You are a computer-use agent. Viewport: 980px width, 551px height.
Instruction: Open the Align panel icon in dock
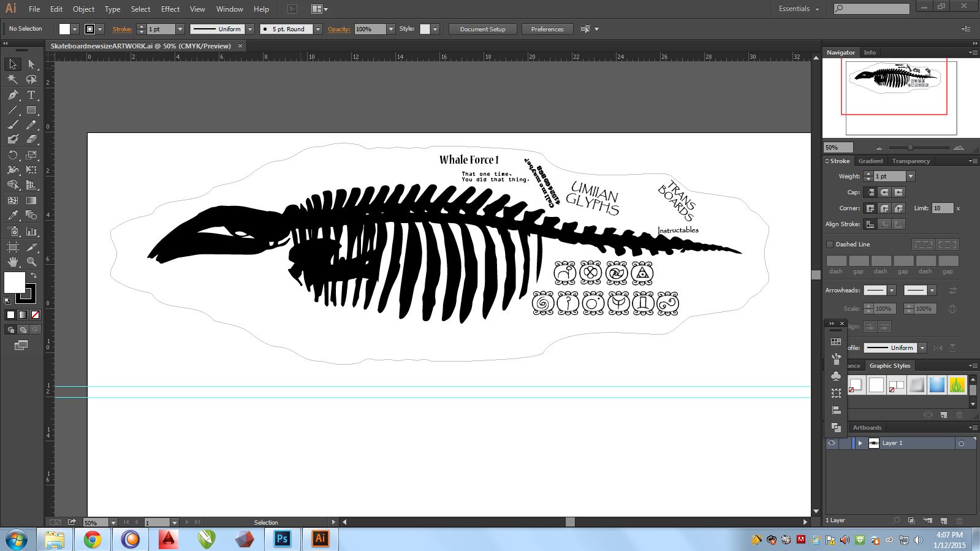[836, 410]
